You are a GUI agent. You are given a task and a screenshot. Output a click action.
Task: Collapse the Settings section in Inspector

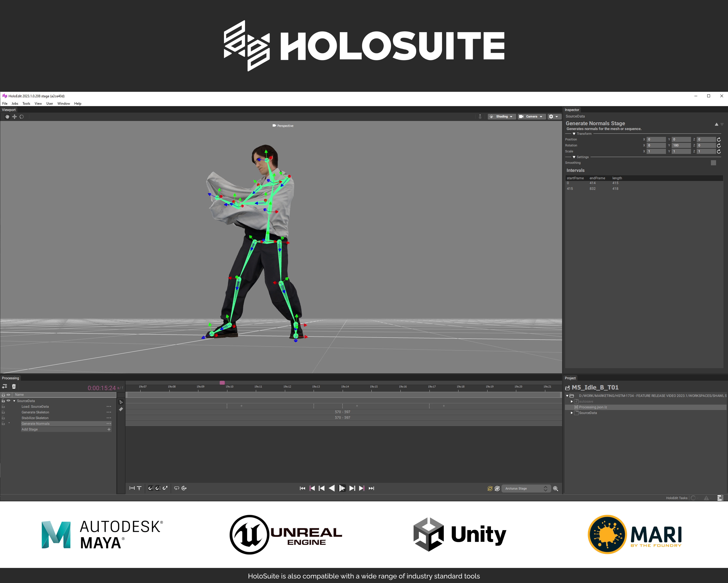tap(574, 157)
